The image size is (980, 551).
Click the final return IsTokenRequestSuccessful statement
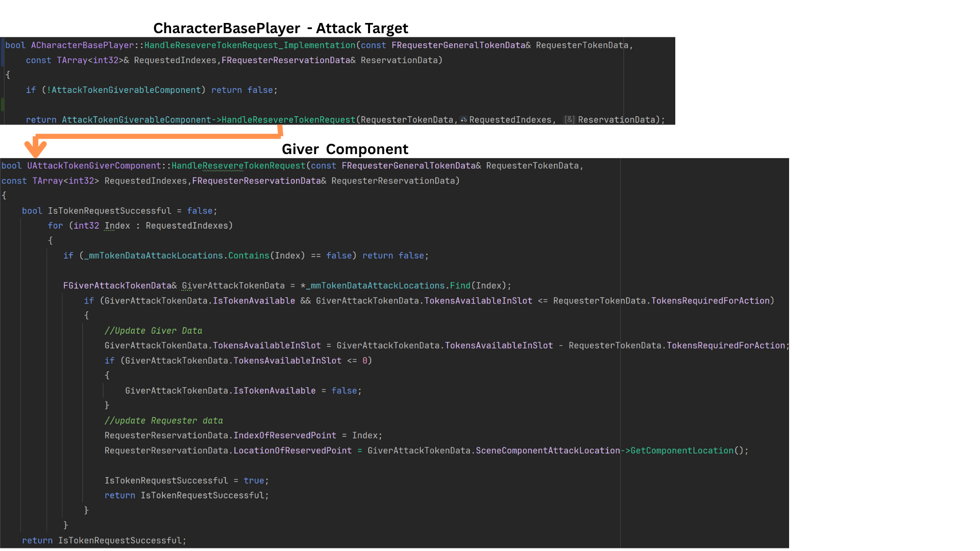[104, 541]
